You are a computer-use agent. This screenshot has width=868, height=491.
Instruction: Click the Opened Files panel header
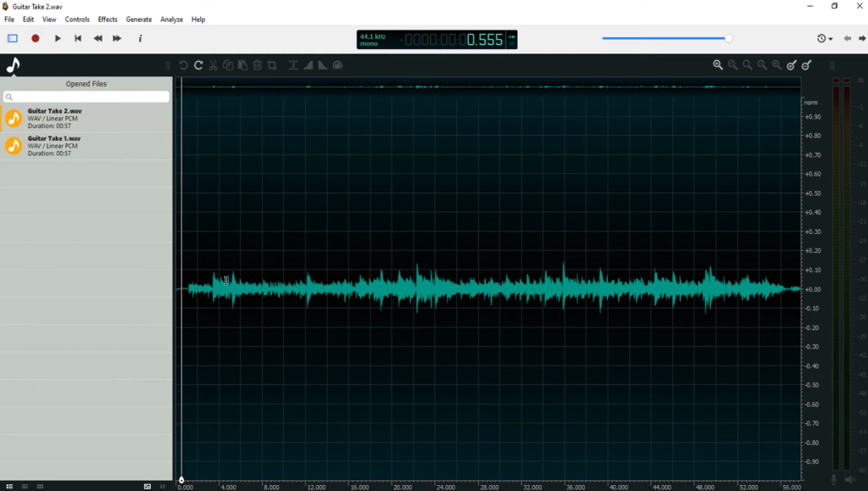click(86, 84)
